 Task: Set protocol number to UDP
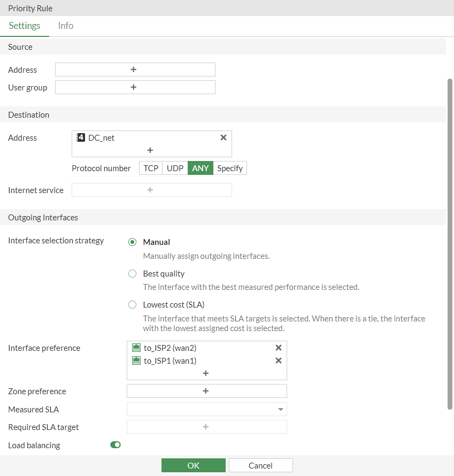[175, 168]
